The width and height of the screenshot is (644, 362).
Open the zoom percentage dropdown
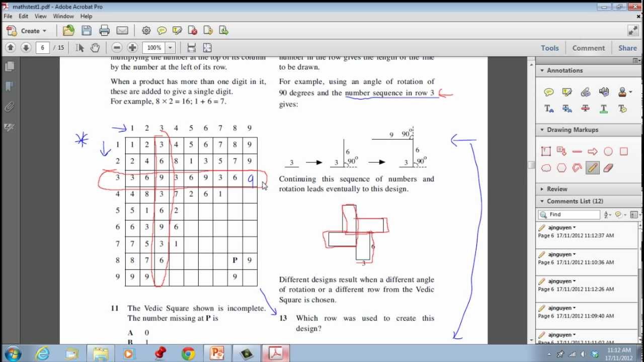170,48
